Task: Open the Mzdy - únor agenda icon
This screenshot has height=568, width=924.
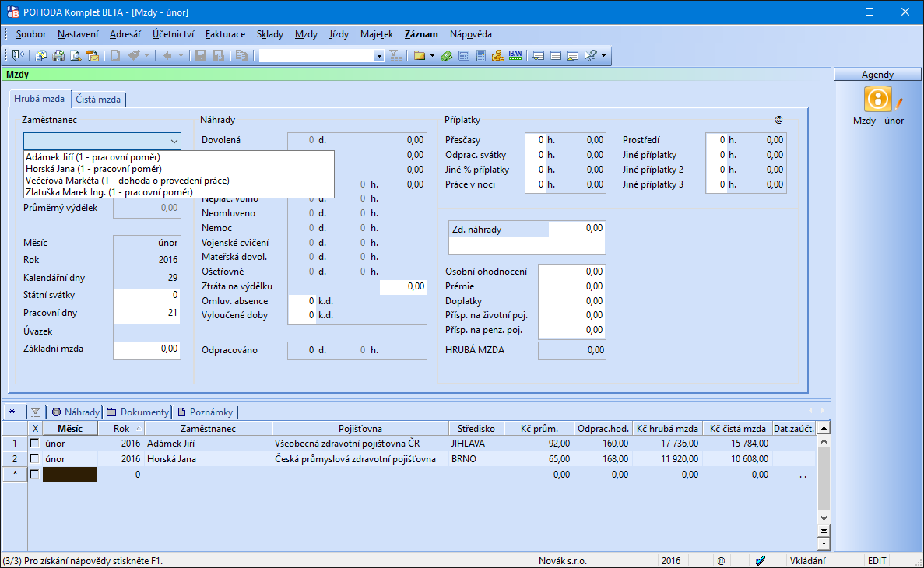Action: [x=877, y=99]
